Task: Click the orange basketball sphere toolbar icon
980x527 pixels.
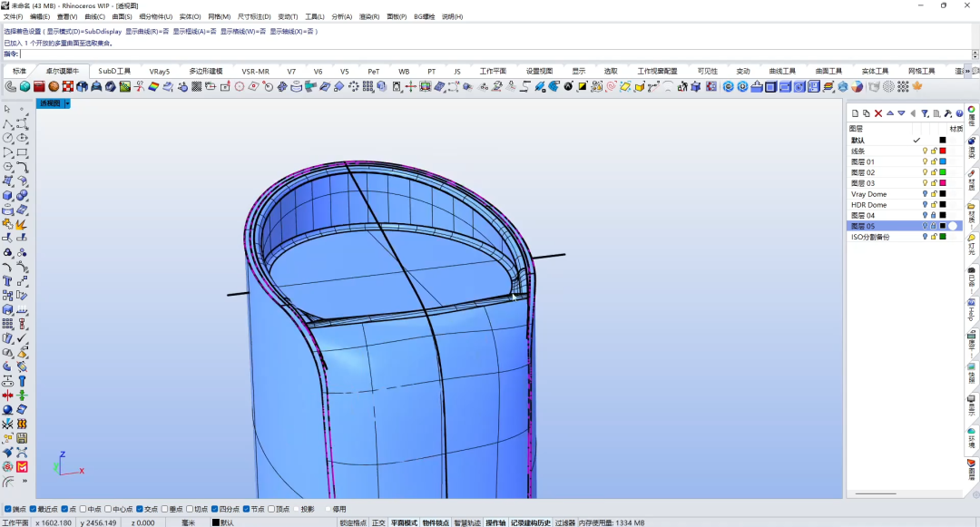Action: coord(54,87)
